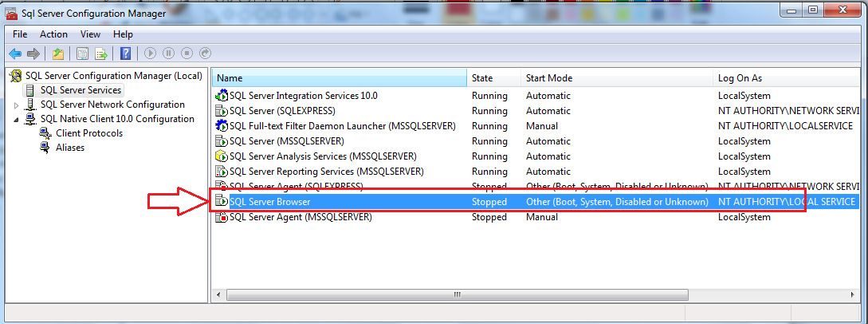Open the File menu

[20, 34]
